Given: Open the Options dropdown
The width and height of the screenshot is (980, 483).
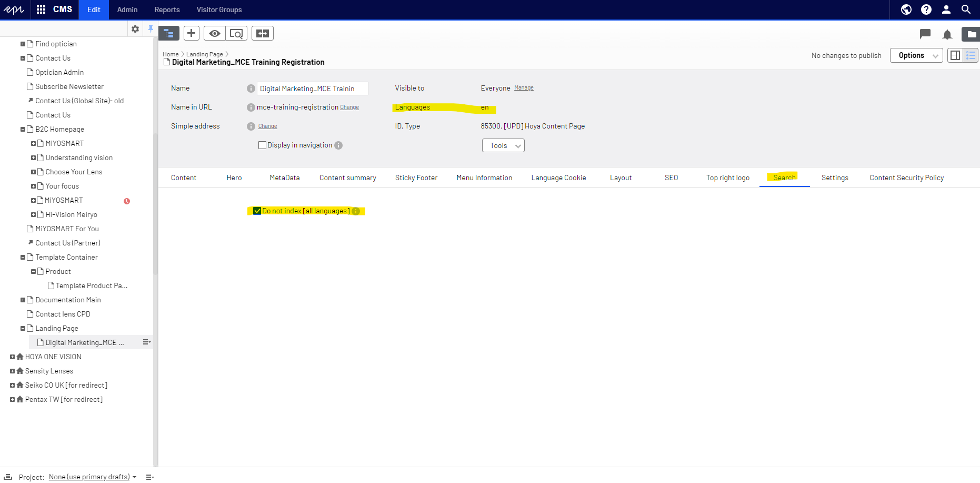Looking at the screenshot, I should click(x=916, y=55).
